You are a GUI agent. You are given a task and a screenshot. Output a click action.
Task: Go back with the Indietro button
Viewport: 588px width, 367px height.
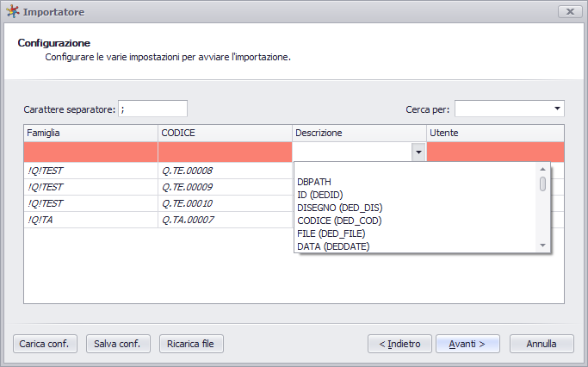399,344
